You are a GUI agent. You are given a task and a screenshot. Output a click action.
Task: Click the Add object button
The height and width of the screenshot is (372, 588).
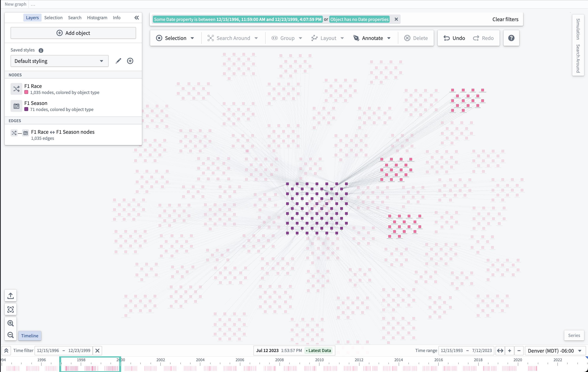pyautogui.click(x=73, y=33)
